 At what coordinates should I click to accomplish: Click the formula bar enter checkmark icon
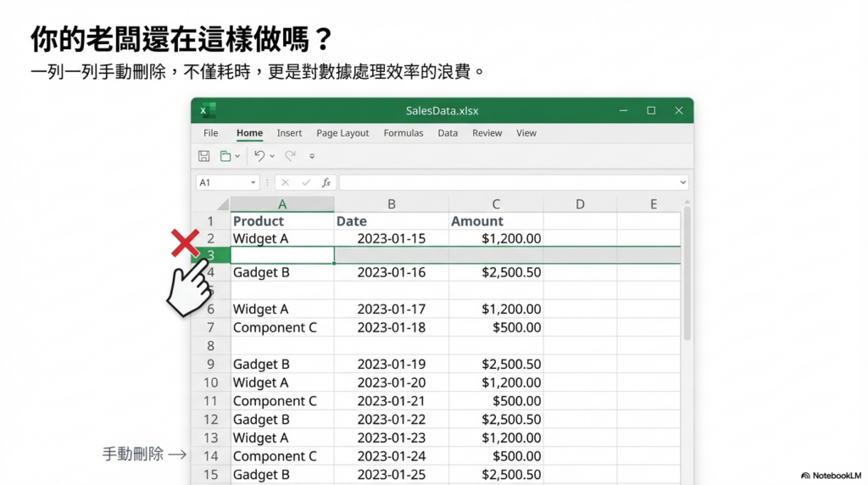[x=306, y=182]
